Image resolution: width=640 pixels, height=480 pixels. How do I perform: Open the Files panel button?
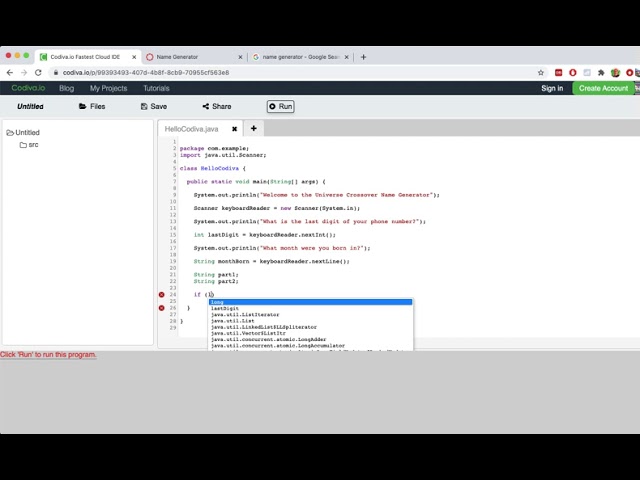tap(92, 107)
